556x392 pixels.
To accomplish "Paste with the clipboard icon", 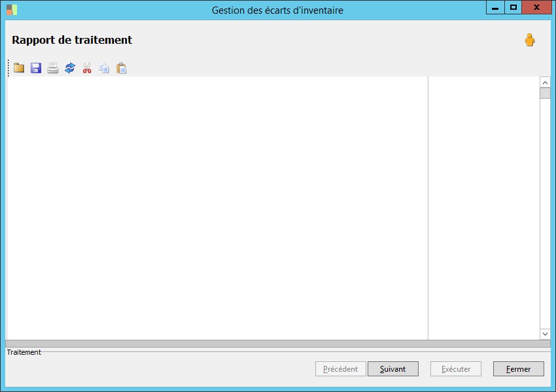I will [x=121, y=68].
